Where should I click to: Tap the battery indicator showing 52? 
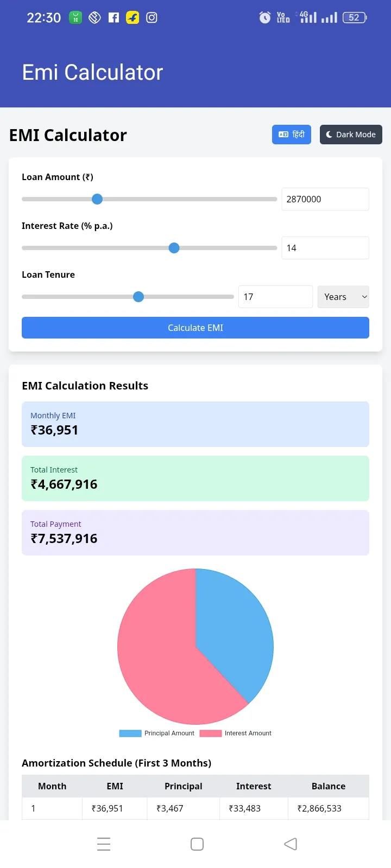(355, 17)
